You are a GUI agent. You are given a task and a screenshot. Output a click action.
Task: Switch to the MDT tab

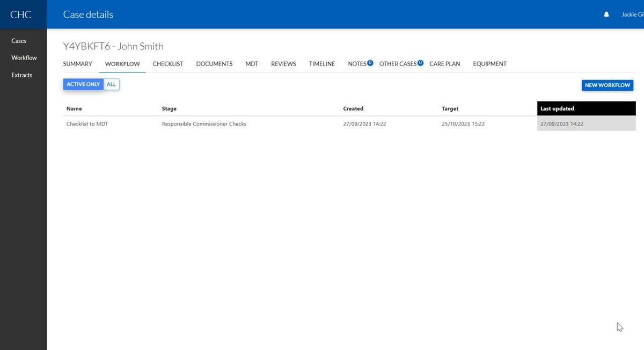tap(252, 64)
